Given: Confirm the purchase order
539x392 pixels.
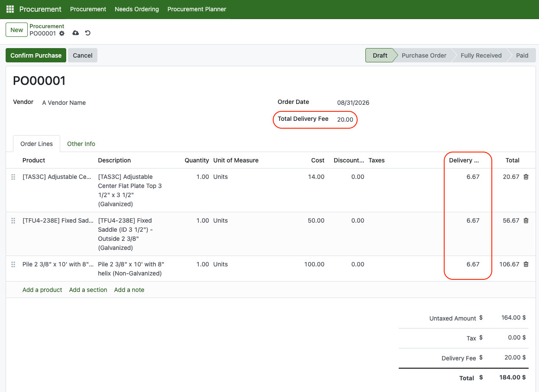Looking at the screenshot, I should [36, 55].
